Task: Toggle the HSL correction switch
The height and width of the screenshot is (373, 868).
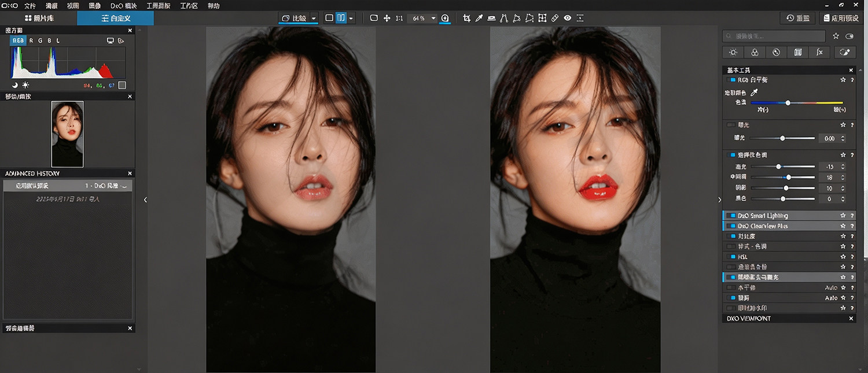Action: coord(733,257)
